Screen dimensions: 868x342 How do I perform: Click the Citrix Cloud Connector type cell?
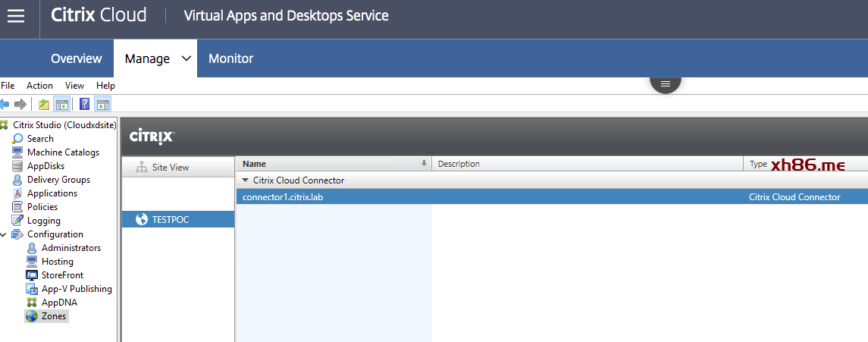794,197
